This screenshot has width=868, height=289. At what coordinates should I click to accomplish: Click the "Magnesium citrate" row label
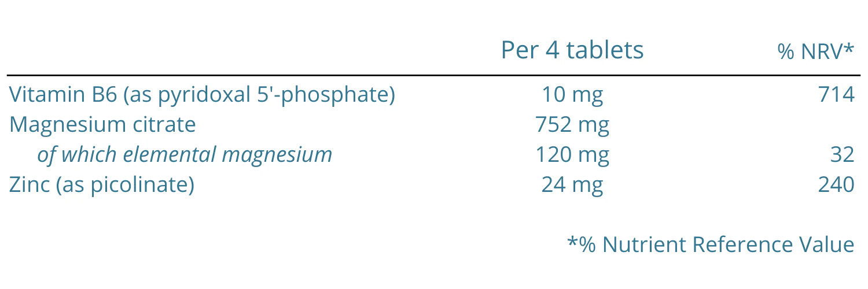pyautogui.click(x=102, y=124)
